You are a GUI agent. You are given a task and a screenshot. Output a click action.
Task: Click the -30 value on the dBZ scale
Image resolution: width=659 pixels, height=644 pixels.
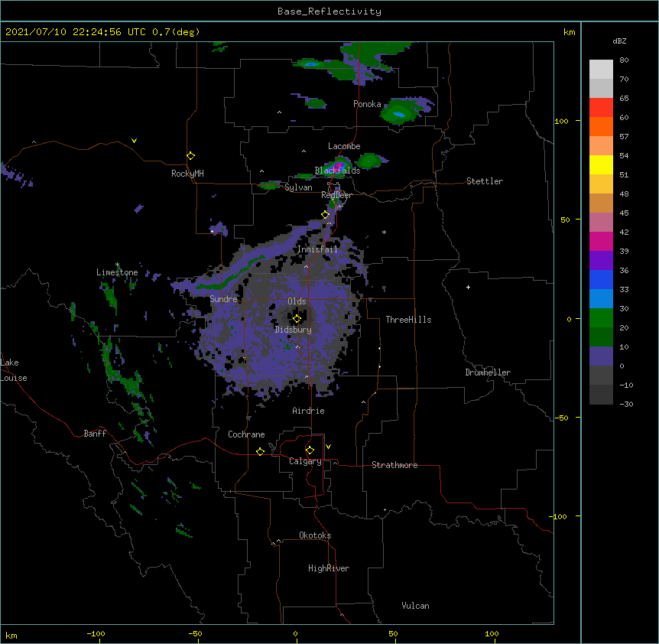pos(626,404)
